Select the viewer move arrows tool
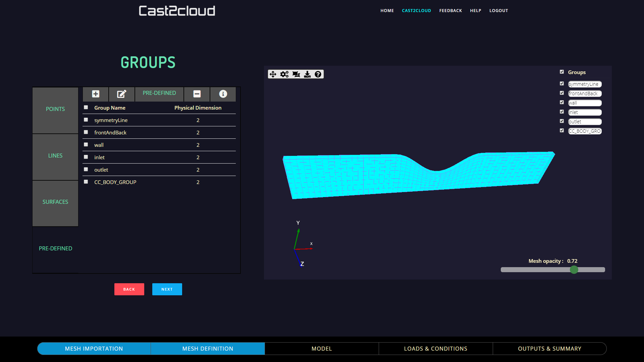This screenshot has height=362, width=644. (273, 74)
